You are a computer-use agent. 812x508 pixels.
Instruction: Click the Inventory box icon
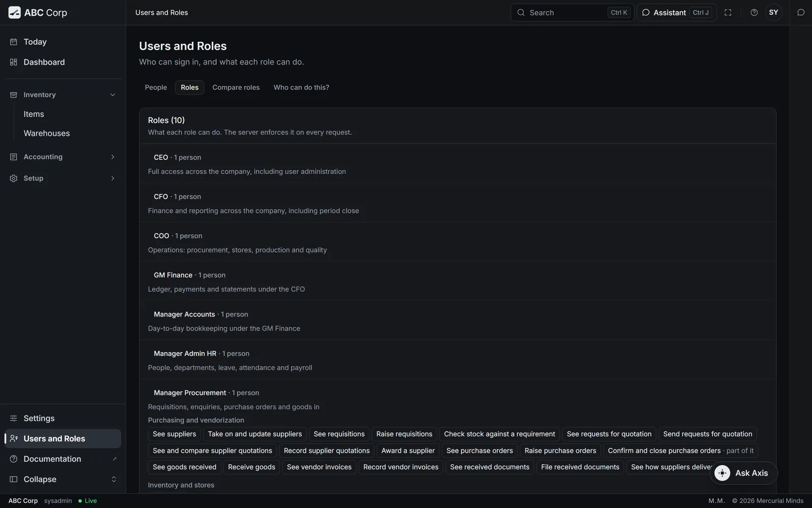(x=14, y=95)
